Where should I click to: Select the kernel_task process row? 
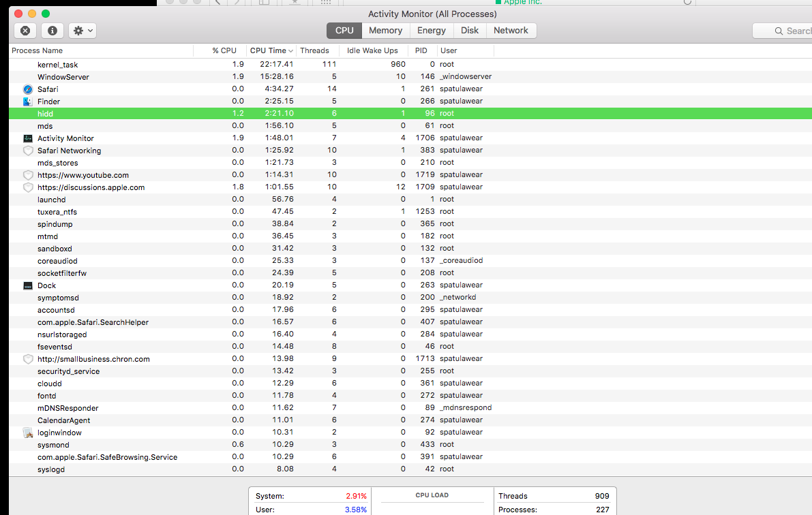click(x=410, y=65)
